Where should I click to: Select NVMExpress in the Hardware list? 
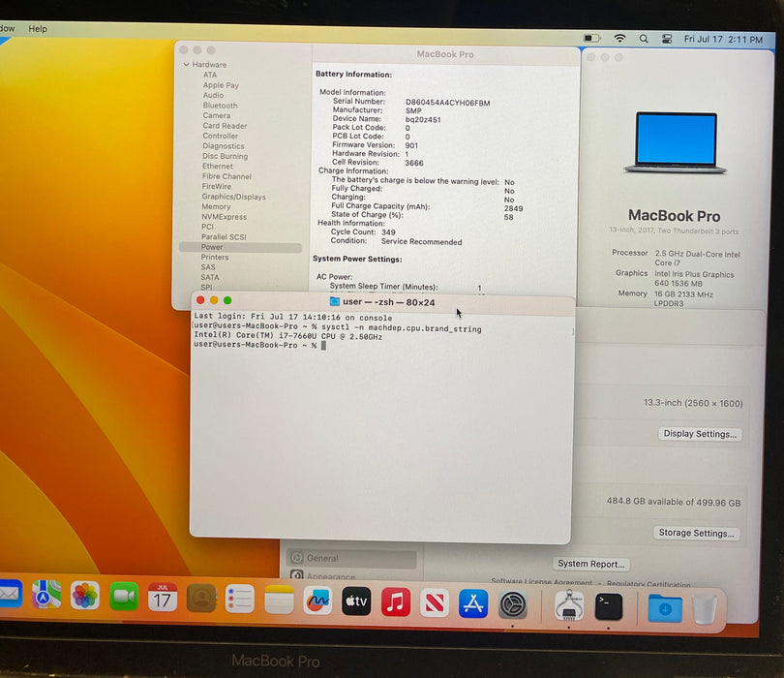click(225, 217)
